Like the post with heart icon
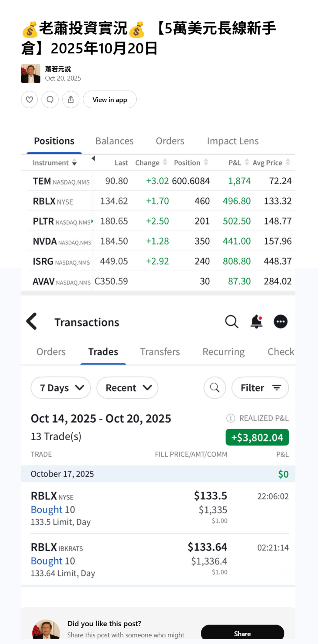Viewport: 318px width, 644px height. point(29,100)
